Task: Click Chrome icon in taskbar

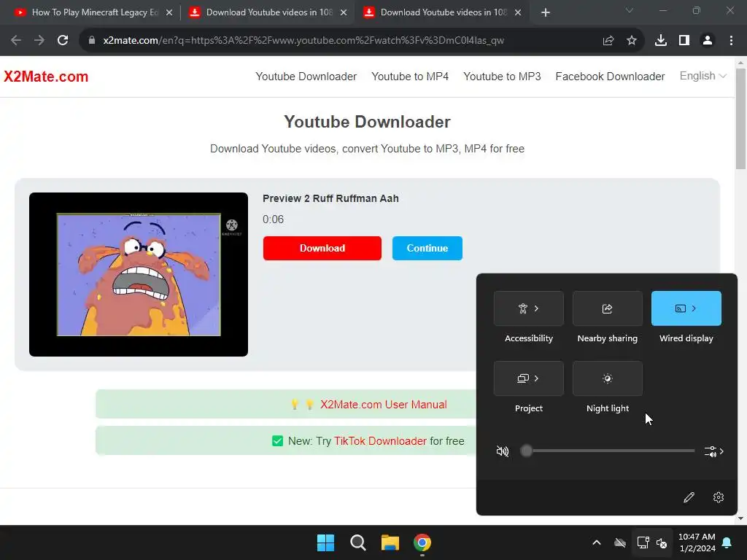Action: (422, 542)
